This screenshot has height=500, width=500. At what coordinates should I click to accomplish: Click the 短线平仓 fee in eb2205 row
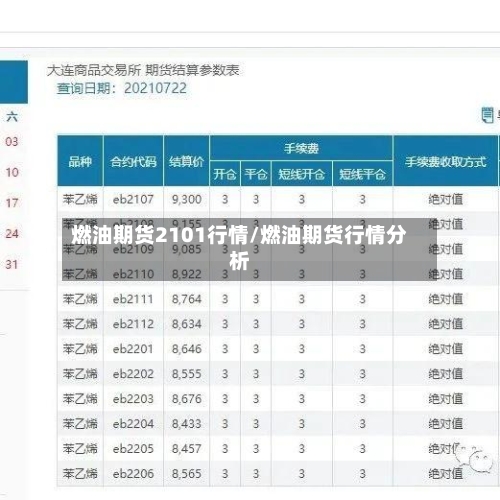[x=363, y=449]
